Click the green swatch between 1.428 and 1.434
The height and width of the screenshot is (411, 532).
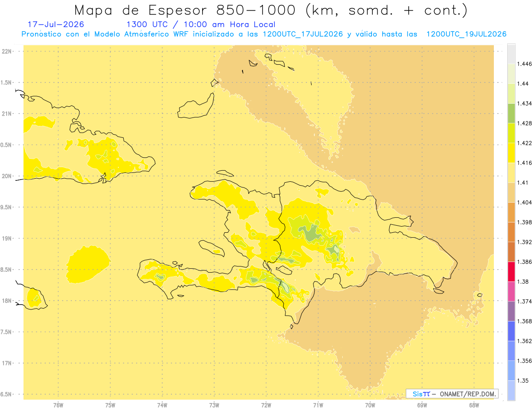click(x=511, y=113)
